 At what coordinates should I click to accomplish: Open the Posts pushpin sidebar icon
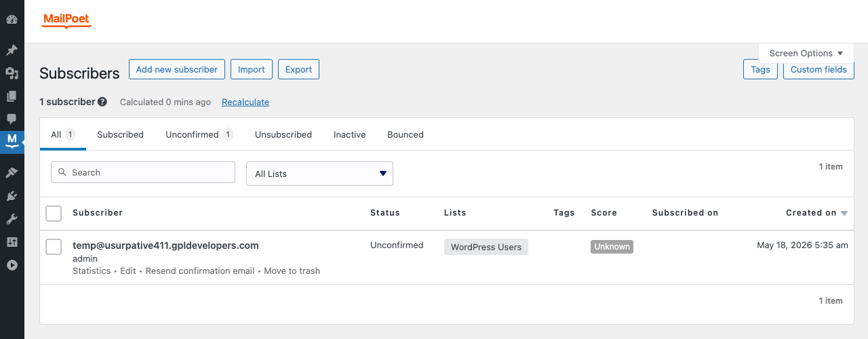pyautogui.click(x=12, y=50)
